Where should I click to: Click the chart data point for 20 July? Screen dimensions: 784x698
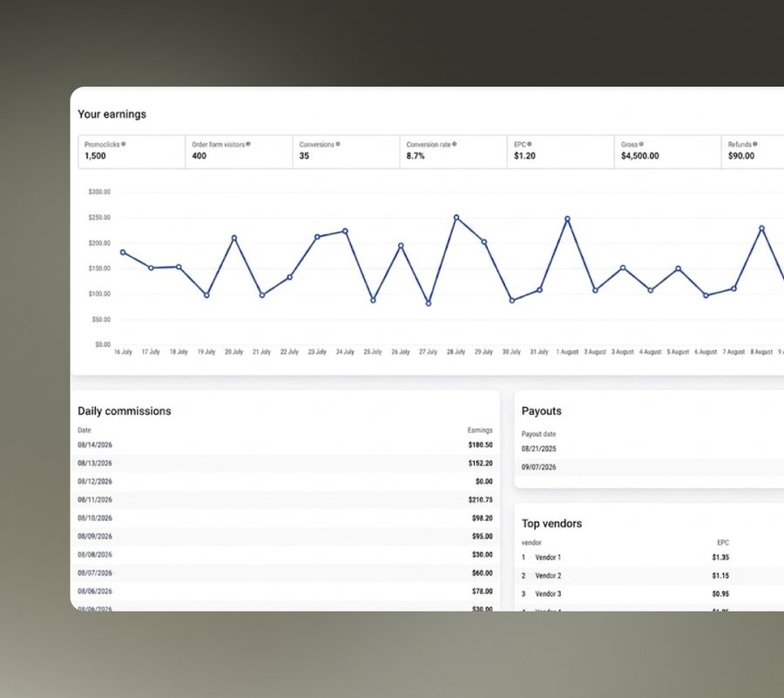(234, 238)
